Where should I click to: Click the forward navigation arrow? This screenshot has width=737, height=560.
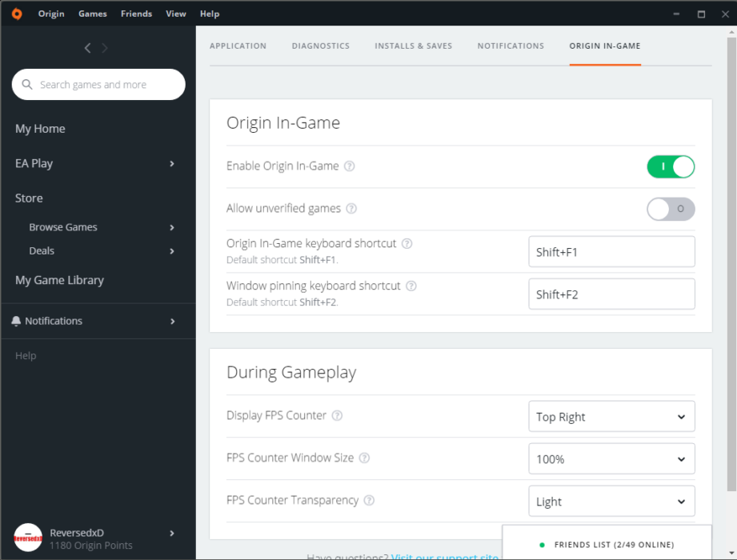(x=104, y=47)
